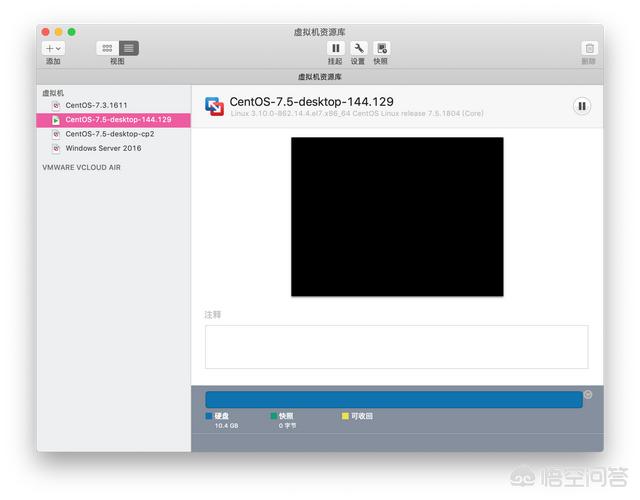Click the VM title CentOS-7.5-desktop-144.129
The height and width of the screenshot is (500, 640).
coord(311,102)
